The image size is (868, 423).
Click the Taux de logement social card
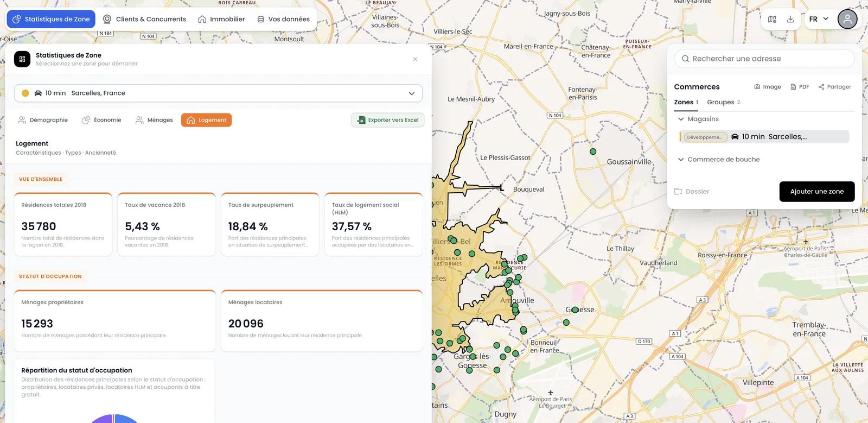click(x=374, y=224)
